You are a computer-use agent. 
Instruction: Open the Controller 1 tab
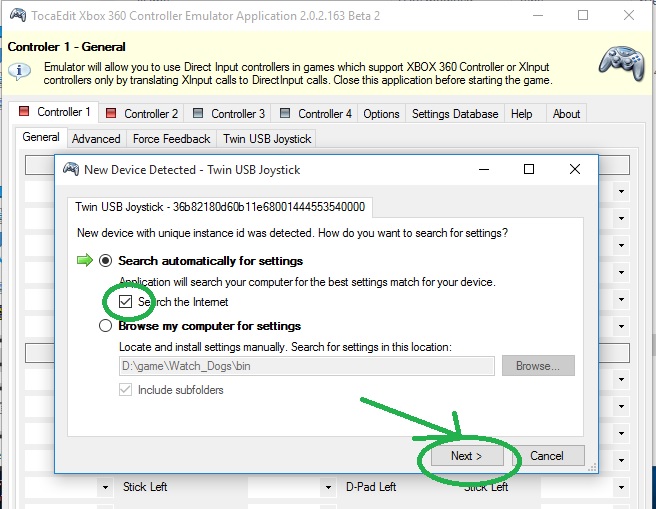click(54, 112)
